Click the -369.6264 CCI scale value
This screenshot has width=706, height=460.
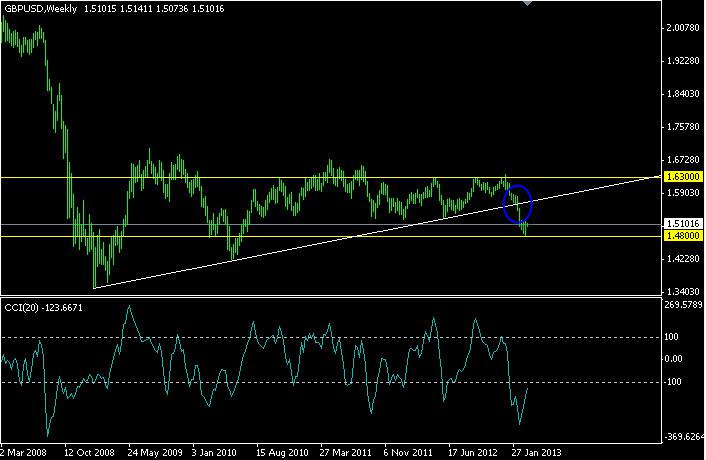tap(683, 437)
